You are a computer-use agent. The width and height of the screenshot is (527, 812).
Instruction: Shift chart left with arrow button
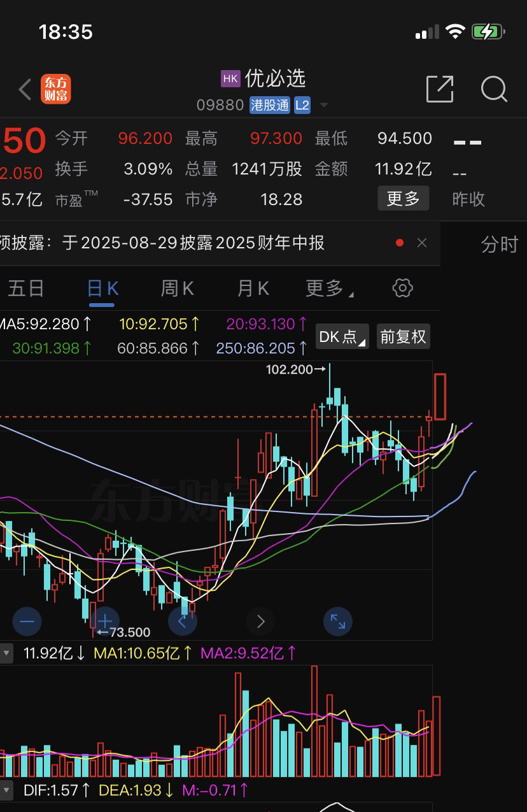[x=182, y=621]
